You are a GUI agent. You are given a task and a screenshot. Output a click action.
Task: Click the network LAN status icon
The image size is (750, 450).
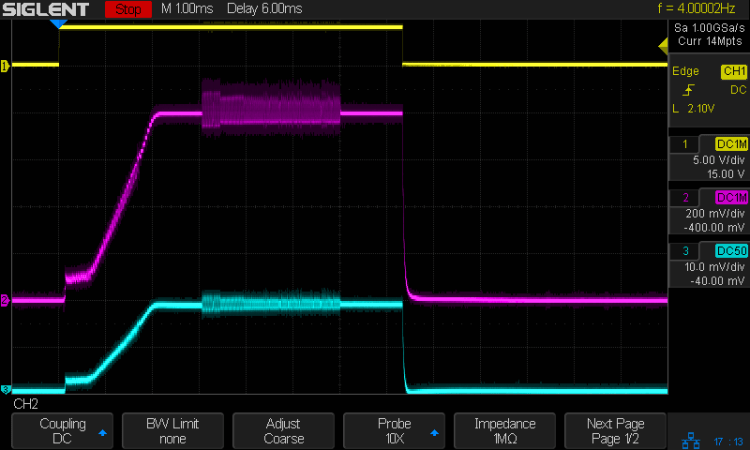click(x=690, y=440)
